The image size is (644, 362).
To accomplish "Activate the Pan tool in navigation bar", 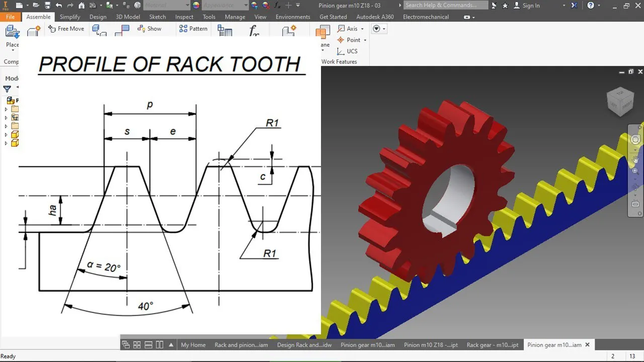I will pyautogui.click(x=635, y=160).
